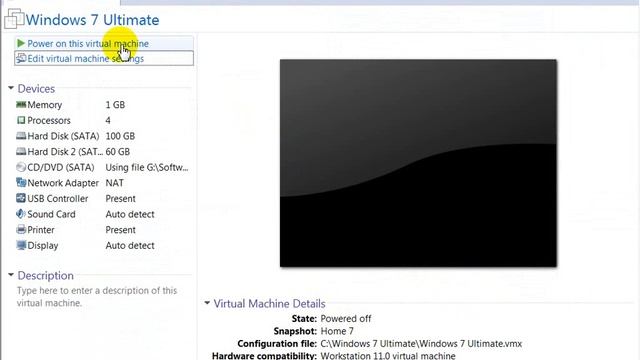Click the Virtual Machine Details heading text
The image size is (640, 360).
tap(269, 304)
